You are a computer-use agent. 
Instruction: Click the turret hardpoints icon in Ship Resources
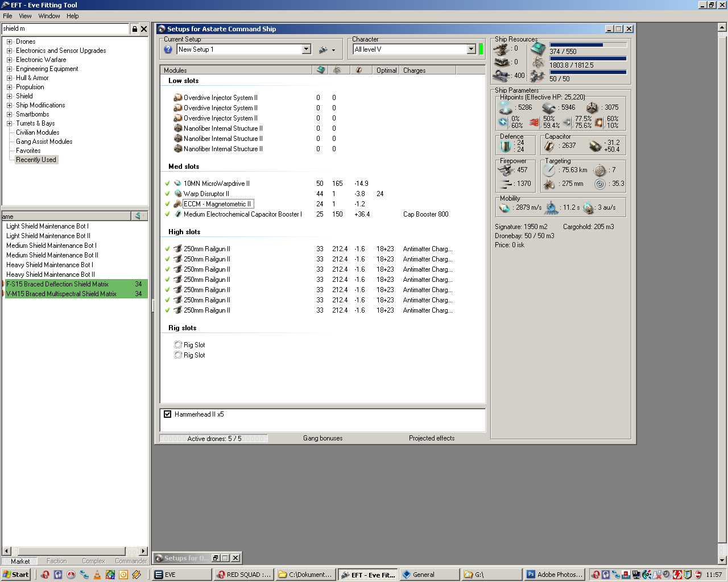501,49
